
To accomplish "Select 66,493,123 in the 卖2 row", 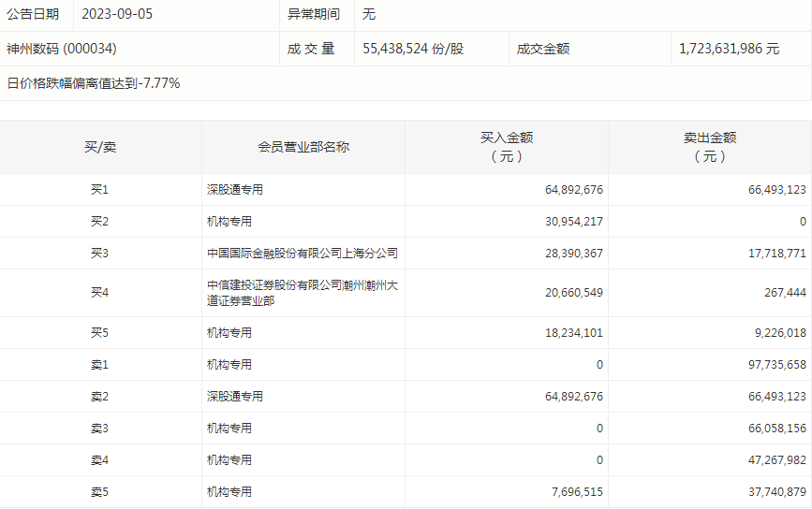I will point(776,397).
